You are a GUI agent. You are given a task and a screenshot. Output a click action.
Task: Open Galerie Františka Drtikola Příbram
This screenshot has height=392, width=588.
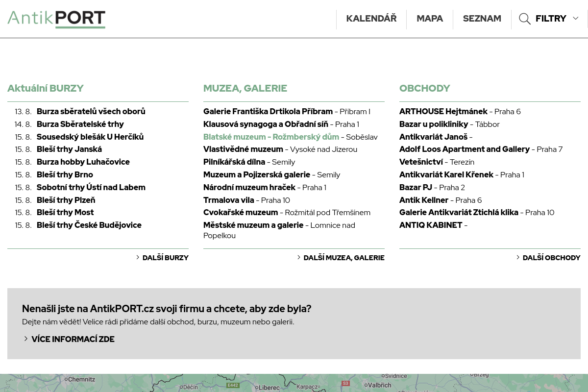click(268, 111)
